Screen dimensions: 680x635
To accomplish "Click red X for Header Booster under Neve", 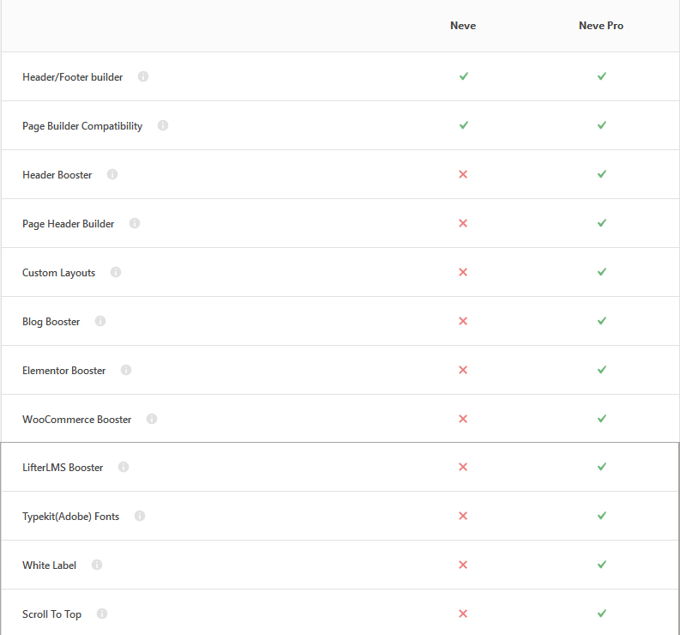I will [x=463, y=174].
